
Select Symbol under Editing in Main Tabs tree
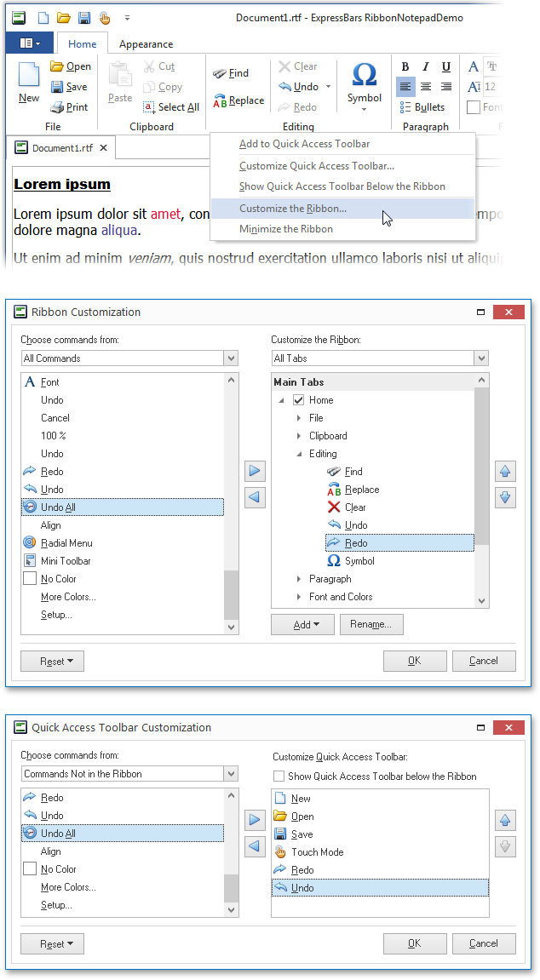tap(351, 561)
